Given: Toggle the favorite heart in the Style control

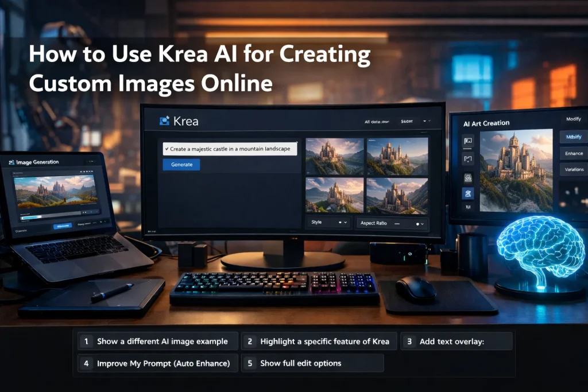Looking at the screenshot, I should click(340, 222).
